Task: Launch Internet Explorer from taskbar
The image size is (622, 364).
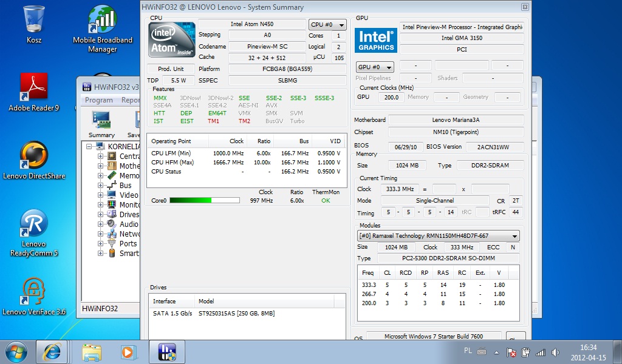Action: (x=52, y=352)
